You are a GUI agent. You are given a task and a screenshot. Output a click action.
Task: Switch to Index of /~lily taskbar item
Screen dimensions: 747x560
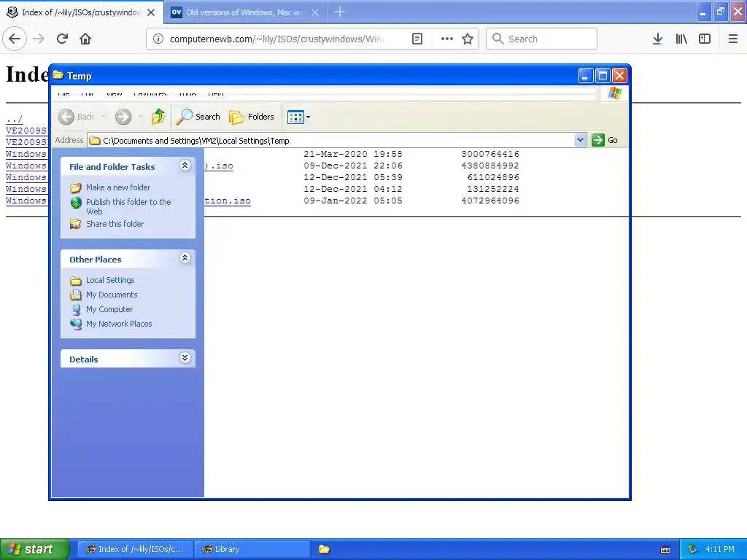135,549
